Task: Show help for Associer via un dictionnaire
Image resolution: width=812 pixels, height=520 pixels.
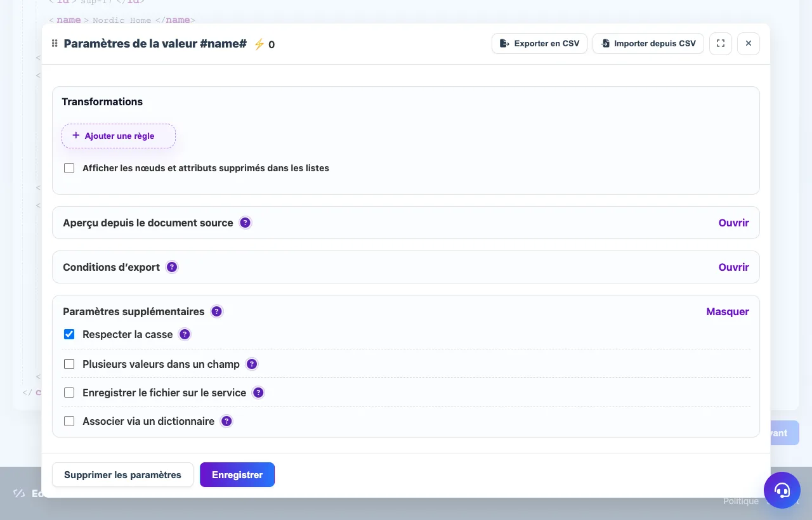Action: tap(226, 421)
